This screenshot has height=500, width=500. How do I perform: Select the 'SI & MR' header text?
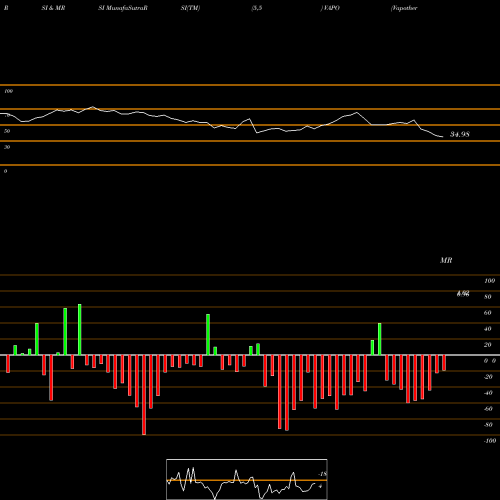[53, 8]
